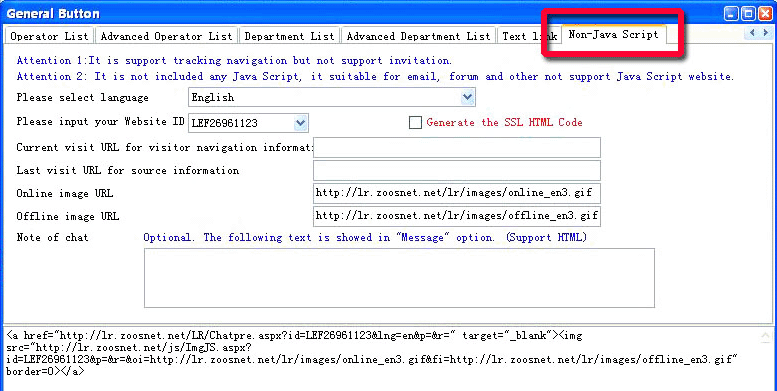
Task: Click the 'Please select language' label
Action: (x=82, y=97)
